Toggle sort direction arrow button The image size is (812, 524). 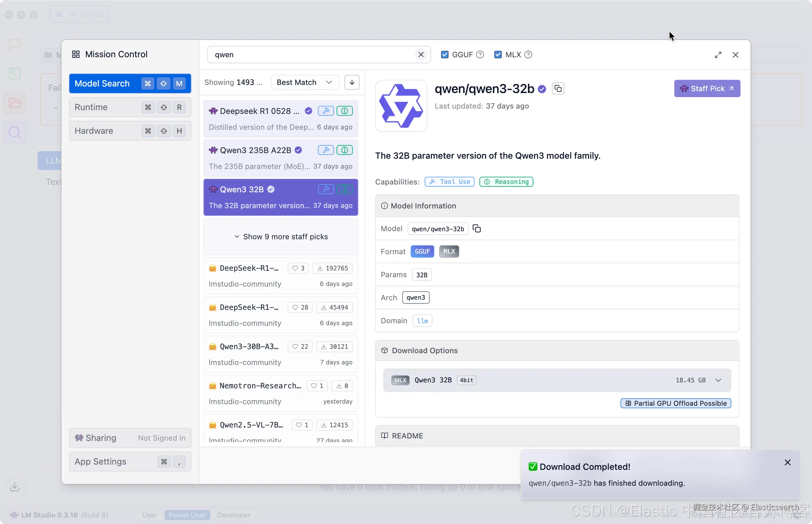tap(352, 82)
